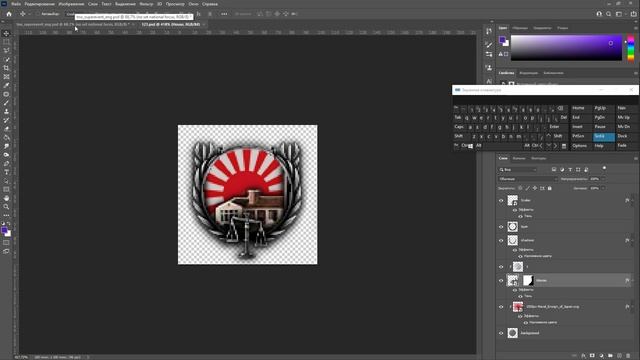
Task: Open the layer filter kind dropdown
Action: (518, 169)
